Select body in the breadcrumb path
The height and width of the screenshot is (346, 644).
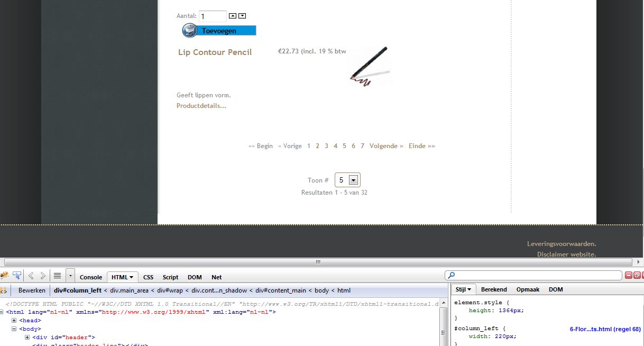tap(321, 290)
